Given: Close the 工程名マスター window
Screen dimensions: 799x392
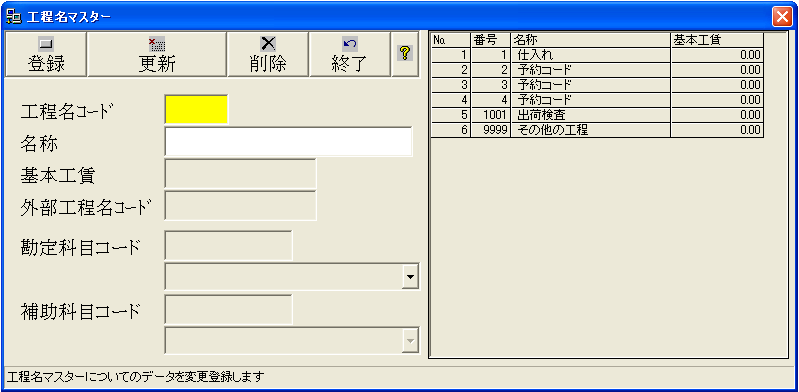Looking at the screenshot, I should pos(782,17).
